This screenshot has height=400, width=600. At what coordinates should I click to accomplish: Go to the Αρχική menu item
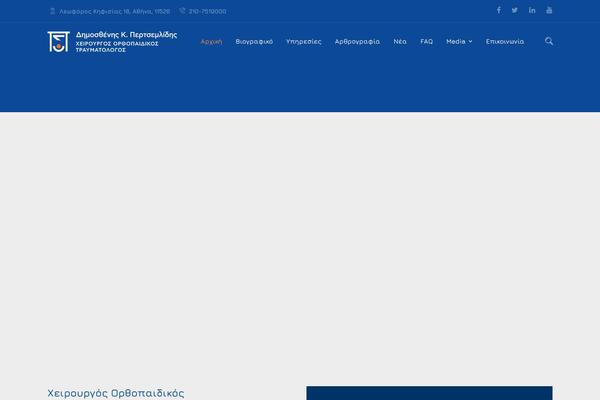pyautogui.click(x=211, y=42)
